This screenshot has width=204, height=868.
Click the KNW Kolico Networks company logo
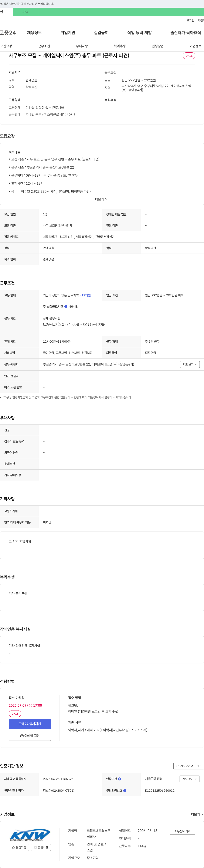30,835
